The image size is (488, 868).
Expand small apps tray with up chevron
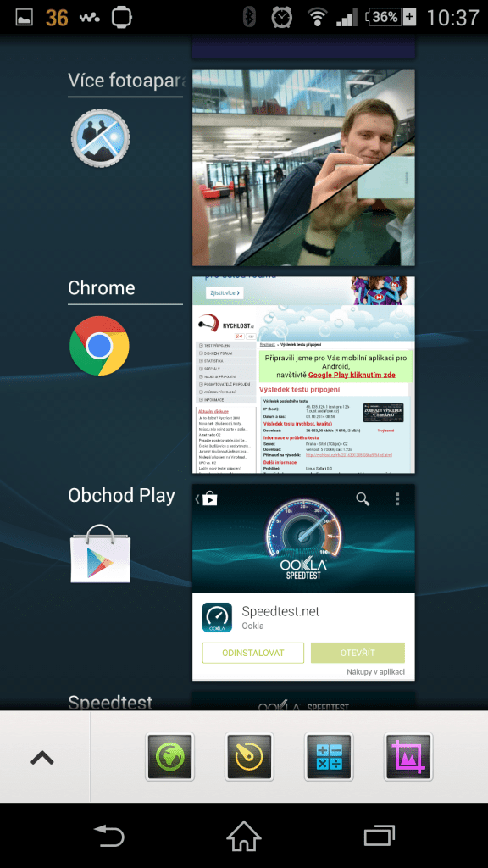[42, 757]
